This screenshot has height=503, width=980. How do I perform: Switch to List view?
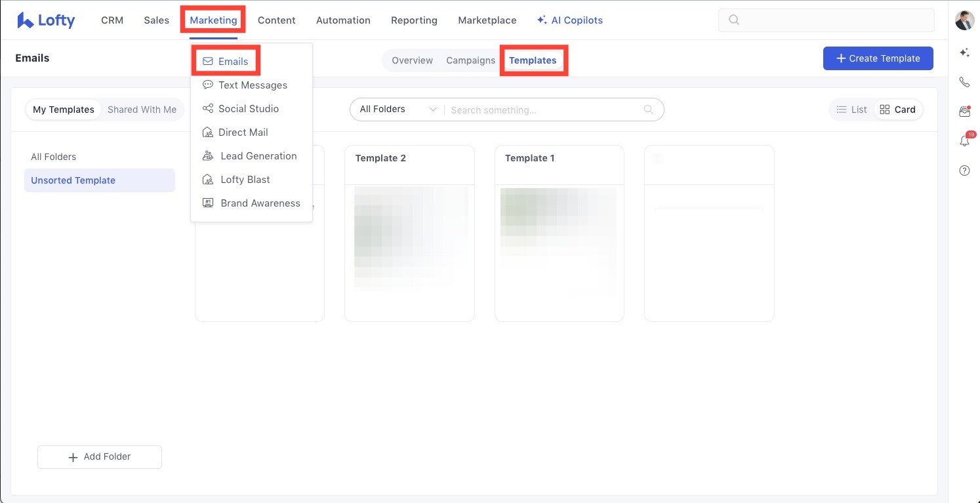tap(852, 110)
